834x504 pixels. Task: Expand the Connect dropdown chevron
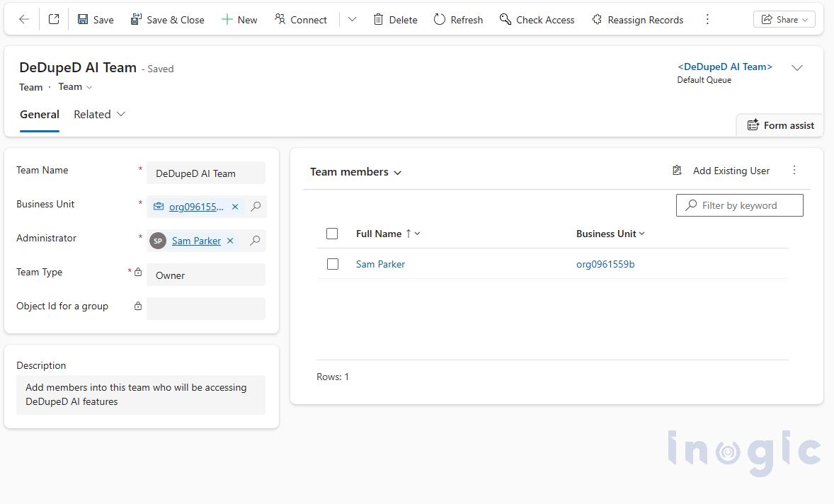pyautogui.click(x=352, y=20)
